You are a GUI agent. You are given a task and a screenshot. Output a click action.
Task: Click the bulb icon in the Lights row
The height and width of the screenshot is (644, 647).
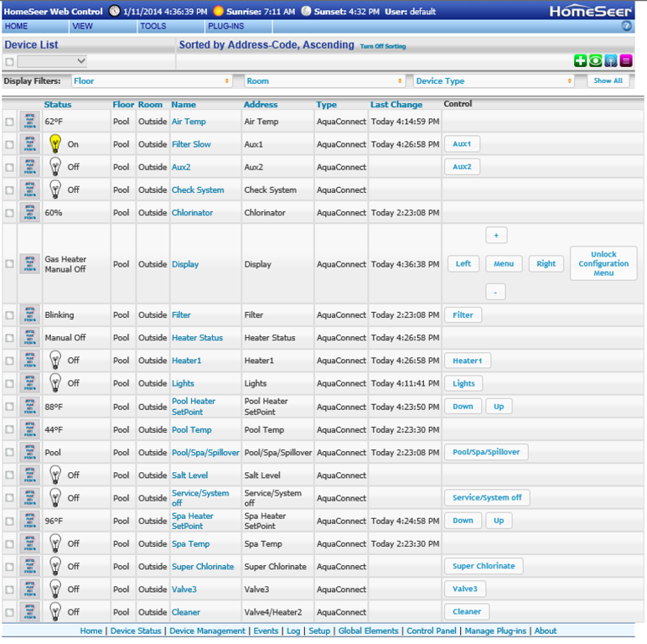tap(55, 383)
